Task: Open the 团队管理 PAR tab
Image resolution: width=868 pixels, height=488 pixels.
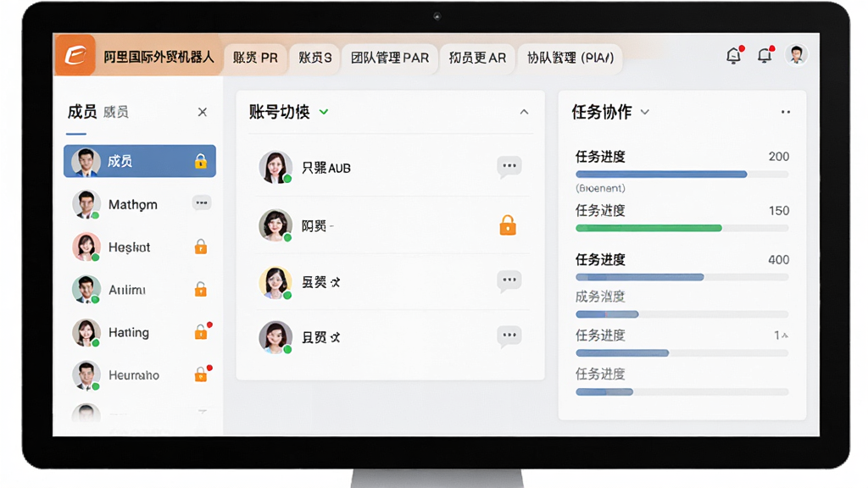Action: [390, 58]
